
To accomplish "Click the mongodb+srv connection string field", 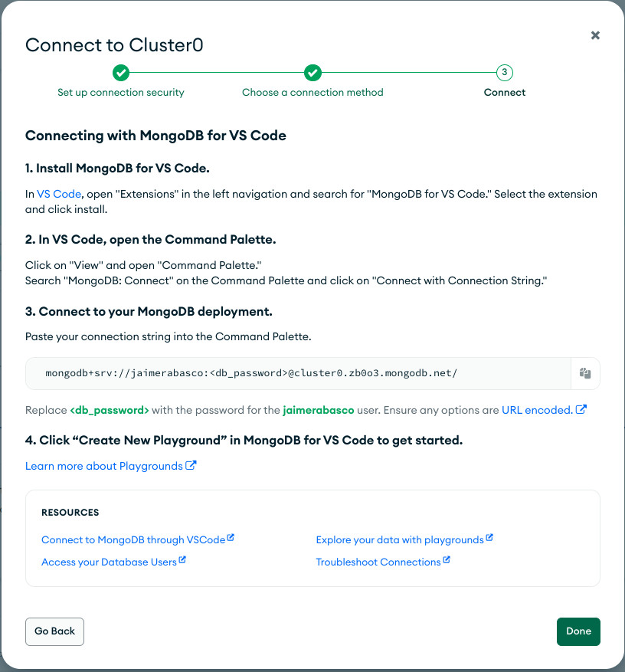I will [x=298, y=373].
